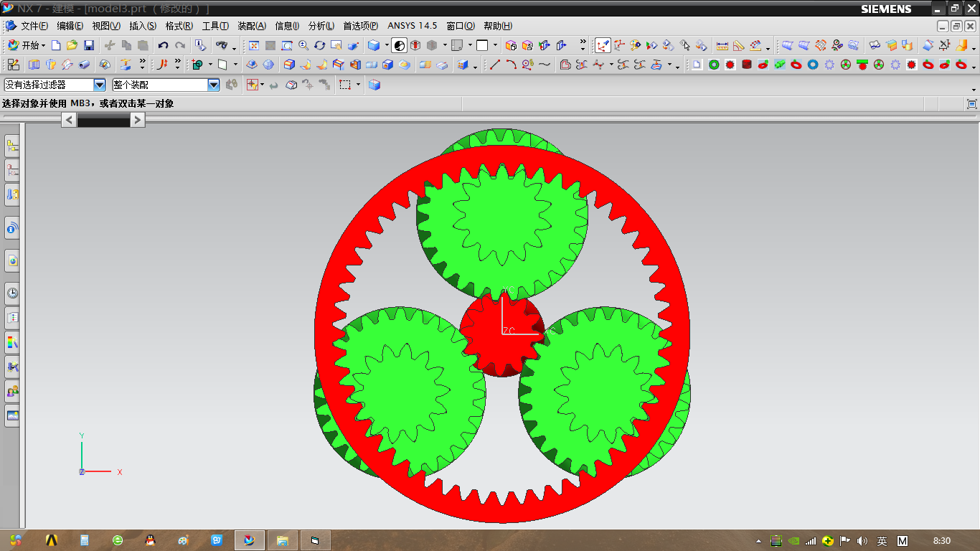
Task: Undo the last action
Action: pyautogui.click(x=163, y=45)
